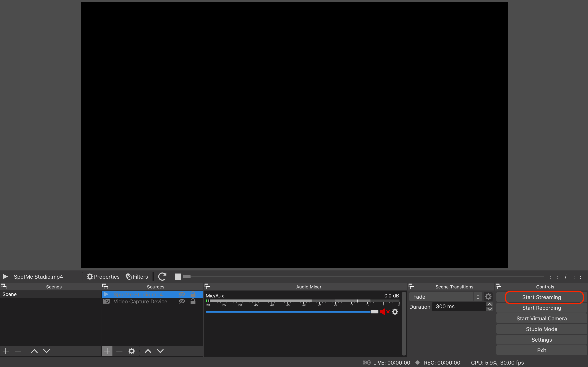Open Mic/Aux advanced audio settings gear
This screenshot has width=588, height=367.
(x=395, y=312)
